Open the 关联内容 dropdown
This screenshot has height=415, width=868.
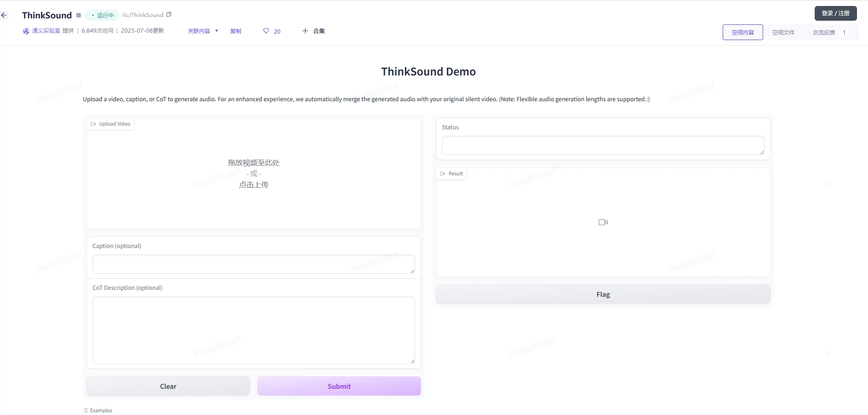(203, 31)
